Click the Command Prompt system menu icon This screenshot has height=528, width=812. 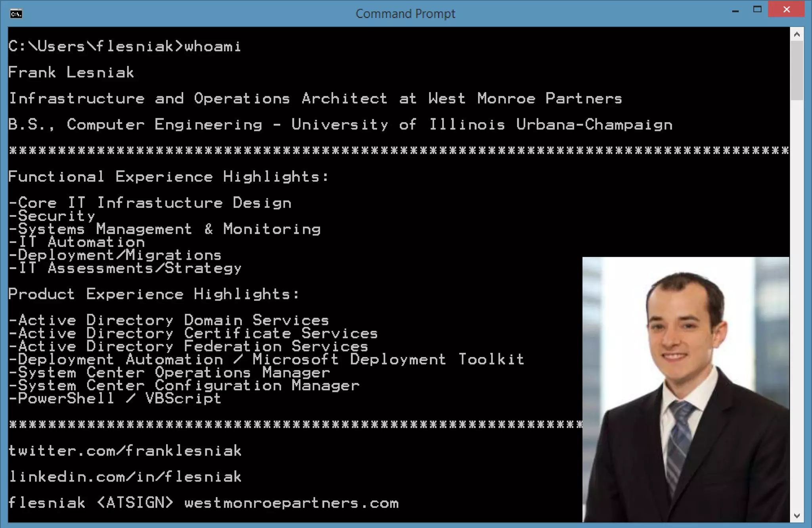pos(16,14)
